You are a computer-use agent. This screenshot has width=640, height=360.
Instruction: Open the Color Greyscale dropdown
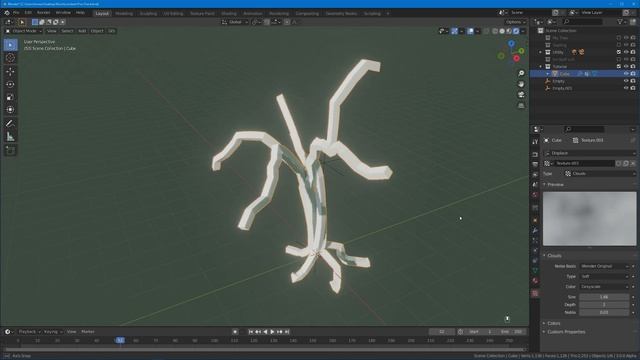coord(604,287)
